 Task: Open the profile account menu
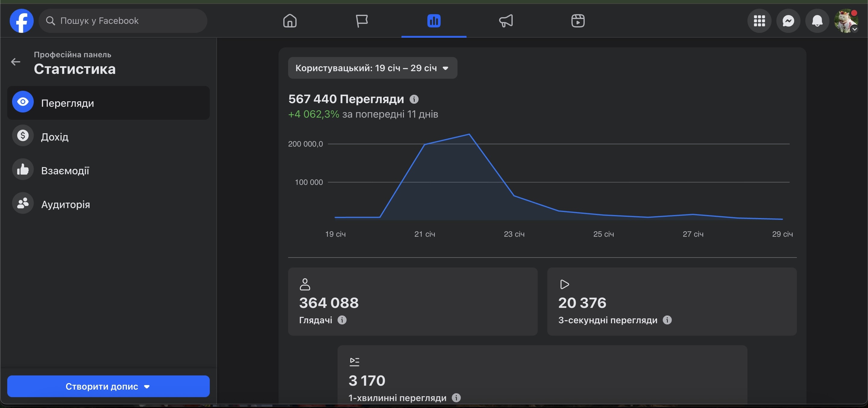(846, 21)
